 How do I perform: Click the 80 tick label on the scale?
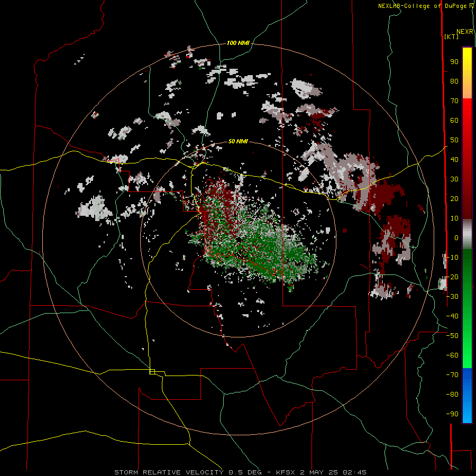click(454, 81)
